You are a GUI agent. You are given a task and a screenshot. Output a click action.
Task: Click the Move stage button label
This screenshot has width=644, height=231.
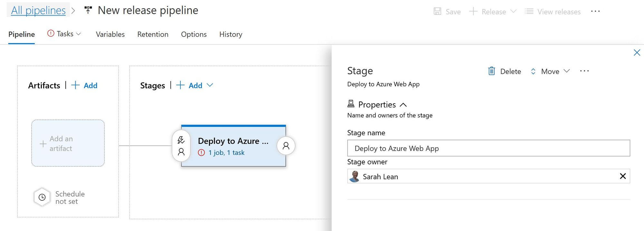pyautogui.click(x=550, y=71)
